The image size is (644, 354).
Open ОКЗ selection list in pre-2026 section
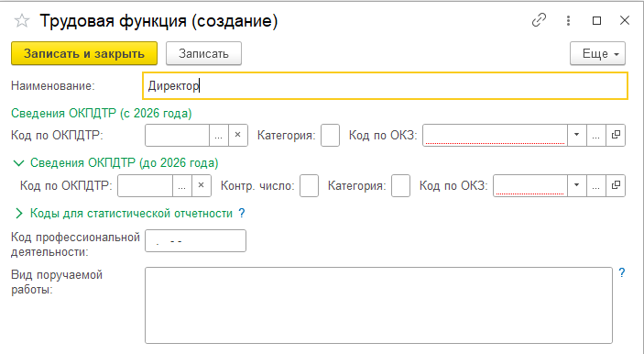click(x=596, y=186)
